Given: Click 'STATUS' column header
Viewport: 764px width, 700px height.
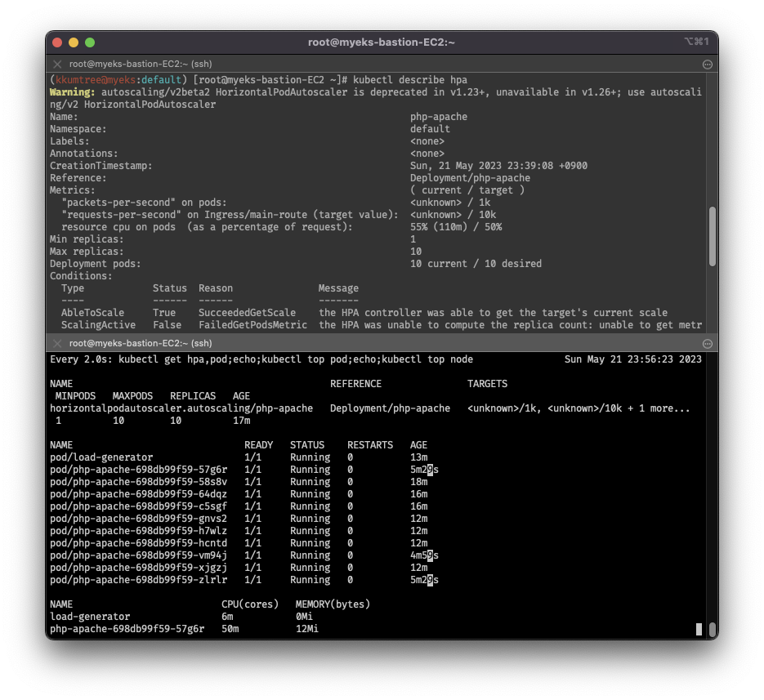Looking at the screenshot, I should [307, 444].
